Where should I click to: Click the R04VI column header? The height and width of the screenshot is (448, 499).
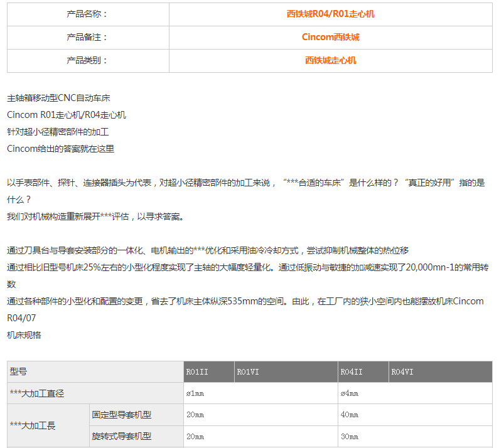click(x=402, y=372)
